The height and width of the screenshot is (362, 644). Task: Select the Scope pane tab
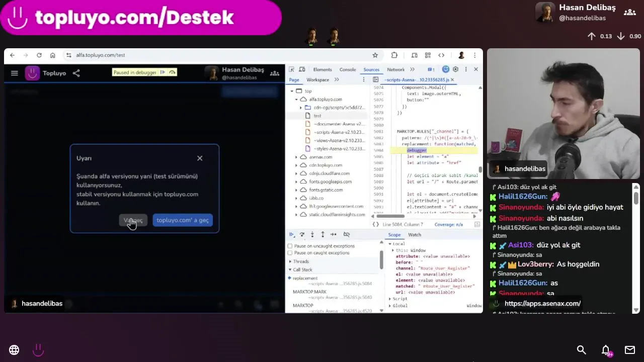tap(394, 235)
